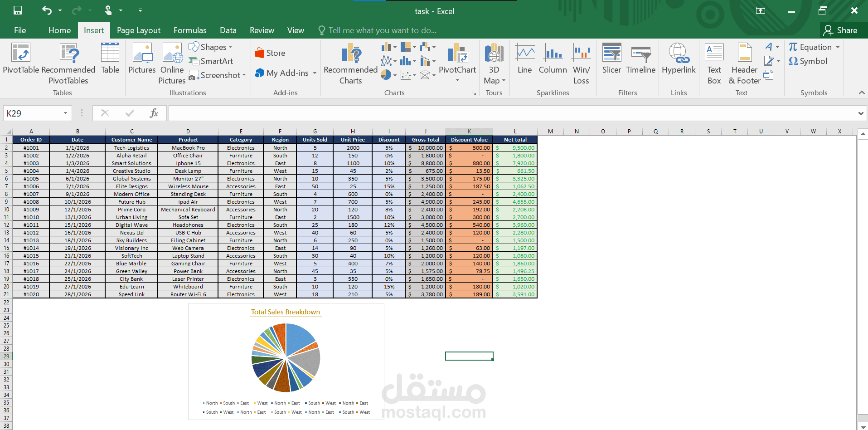Click the Share button
Image resolution: width=868 pixels, height=430 pixels.
pos(842,30)
